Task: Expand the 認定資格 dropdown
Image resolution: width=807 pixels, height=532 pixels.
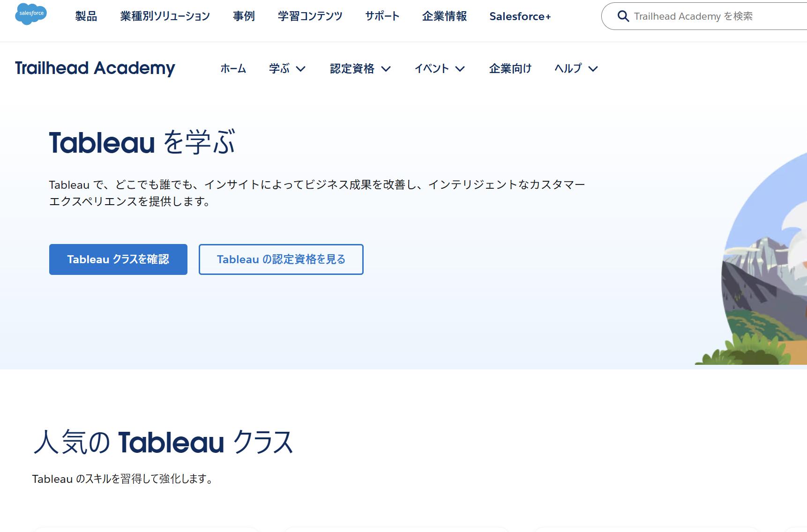Action: [360, 69]
